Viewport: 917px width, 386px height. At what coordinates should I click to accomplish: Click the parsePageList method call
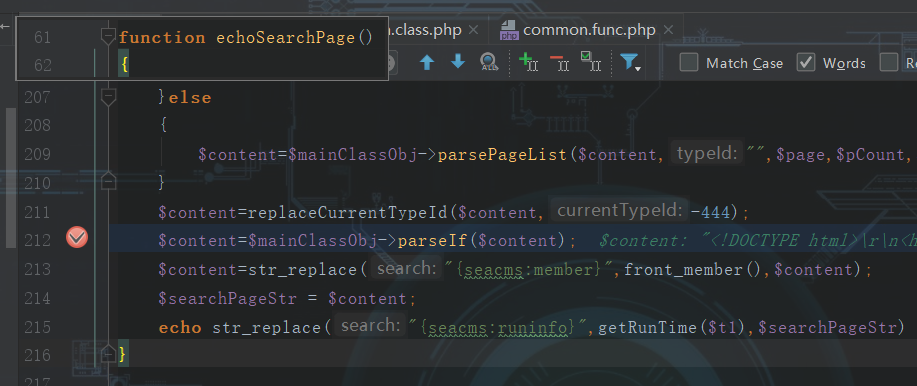tap(502, 154)
